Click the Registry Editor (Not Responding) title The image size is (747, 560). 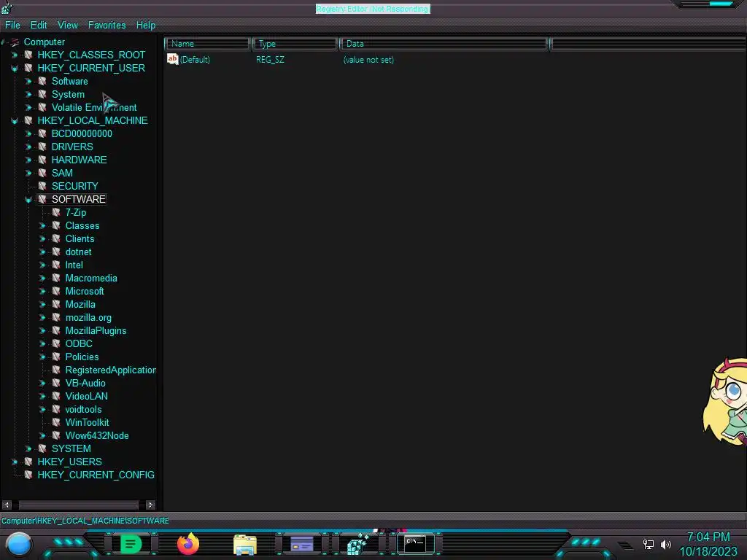(373, 9)
